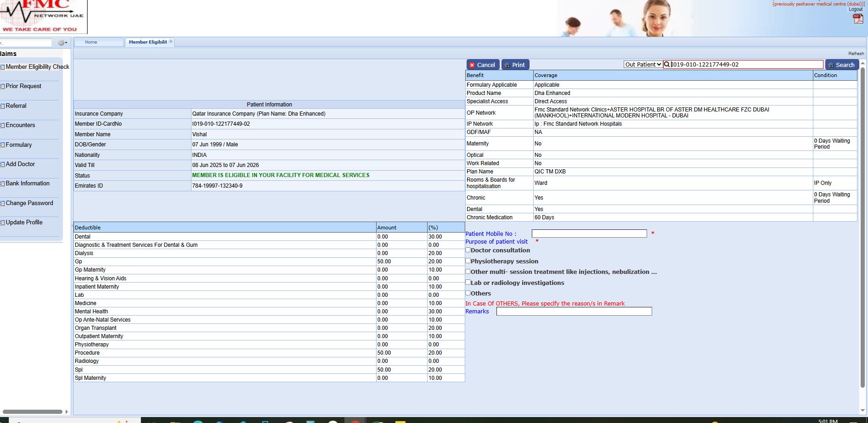Click the Formulary sidebar icon

pyautogui.click(x=2, y=145)
